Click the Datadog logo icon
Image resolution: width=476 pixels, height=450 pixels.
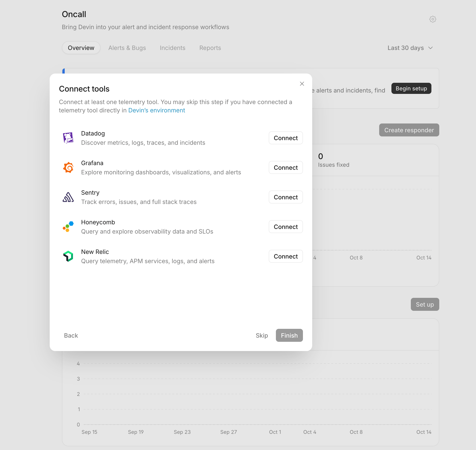(68, 138)
